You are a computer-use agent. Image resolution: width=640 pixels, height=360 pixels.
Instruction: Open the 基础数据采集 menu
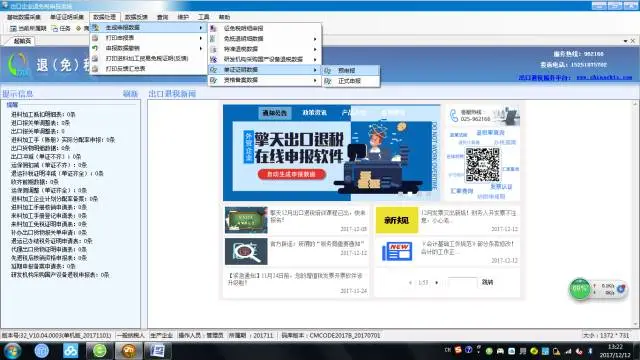click(x=24, y=17)
